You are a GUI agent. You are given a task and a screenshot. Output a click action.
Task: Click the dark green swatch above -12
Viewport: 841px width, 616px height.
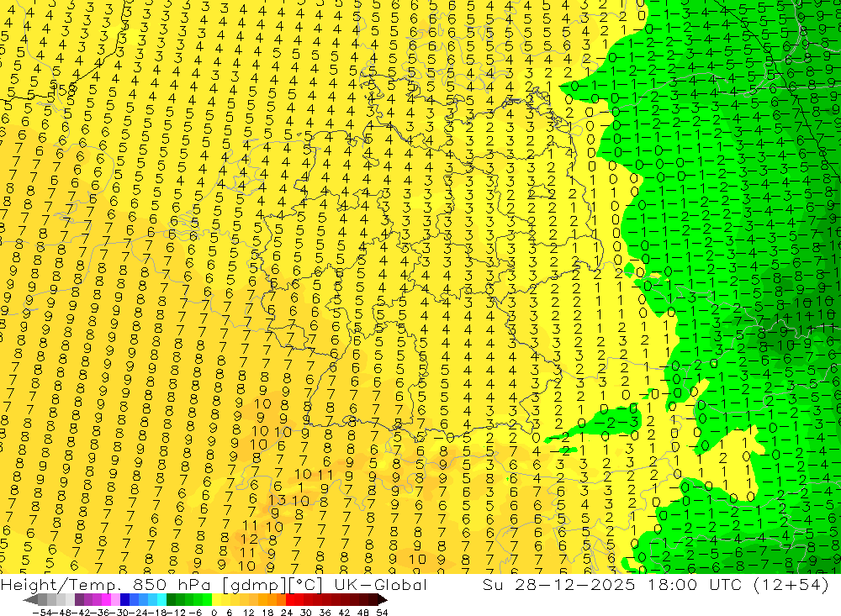pos(171,600)
